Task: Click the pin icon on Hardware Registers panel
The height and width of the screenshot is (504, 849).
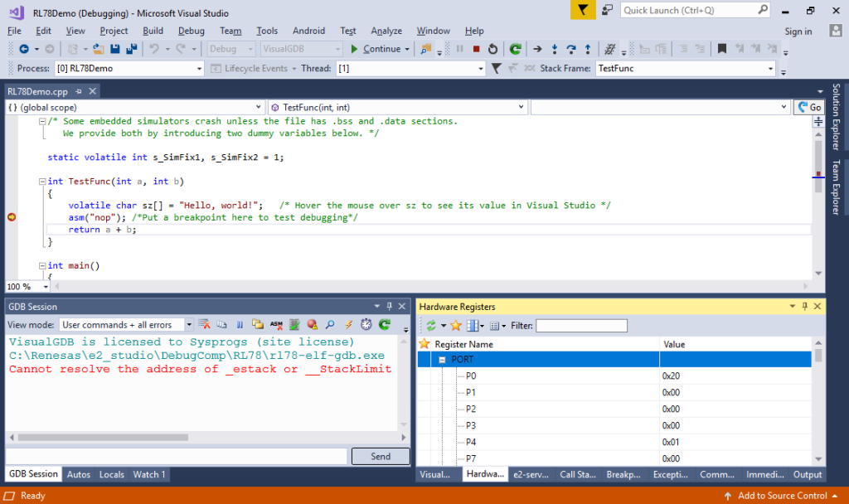Action: pyautogui.click(x=803, y=306)
